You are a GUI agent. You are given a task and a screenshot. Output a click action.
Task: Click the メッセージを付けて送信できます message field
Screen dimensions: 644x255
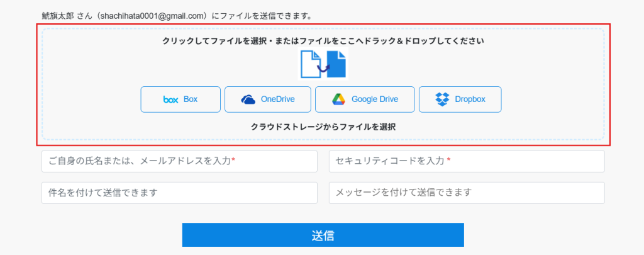point(466,193)
